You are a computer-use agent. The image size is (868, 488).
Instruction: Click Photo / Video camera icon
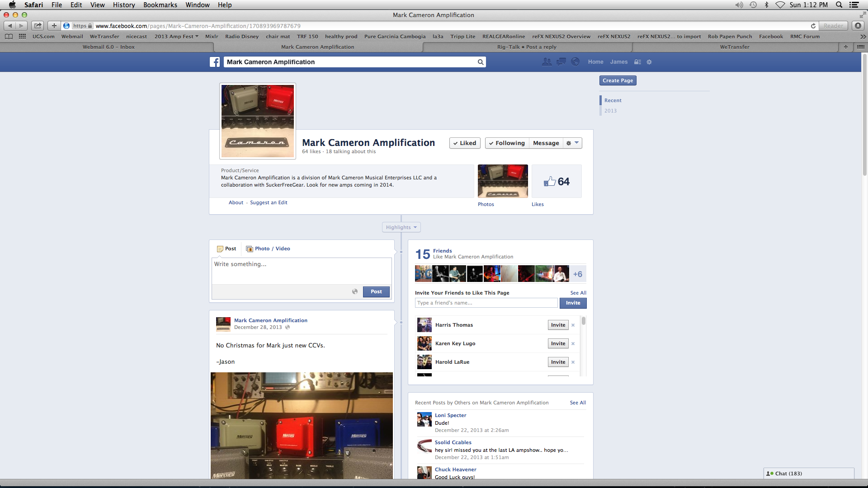250,249
